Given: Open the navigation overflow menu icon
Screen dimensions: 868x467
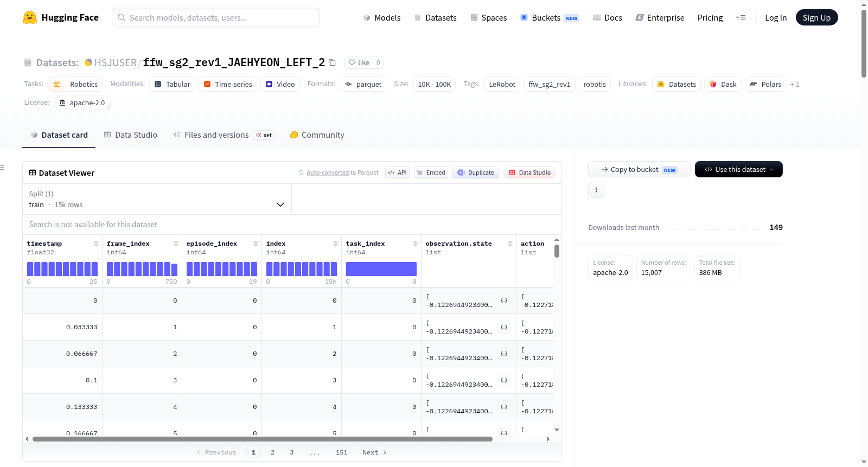Looking at the screenshot, I should [741, 17].
